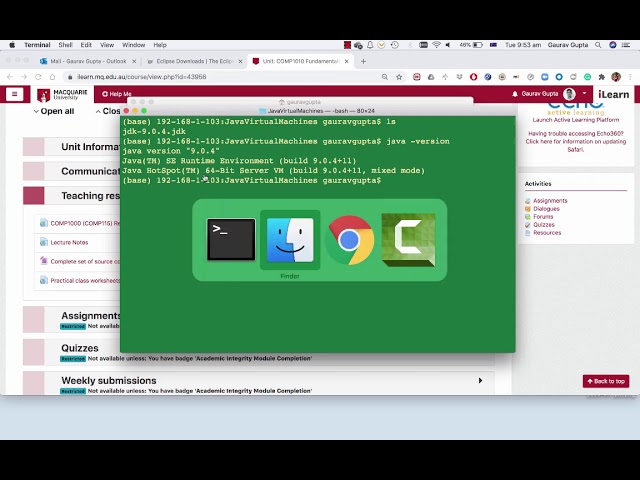Open the Chrome profile avatar
640x480 pixels.
pos(616,77)
